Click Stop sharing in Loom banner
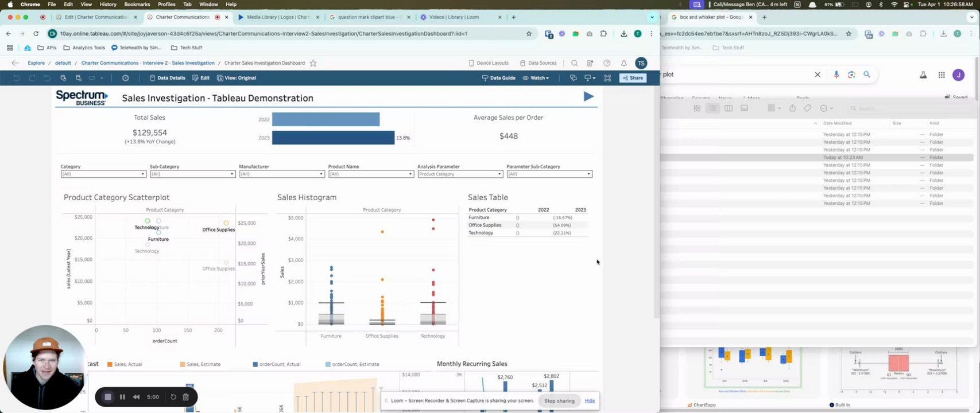The image size is (980, 413). click(x=559, y=401)
